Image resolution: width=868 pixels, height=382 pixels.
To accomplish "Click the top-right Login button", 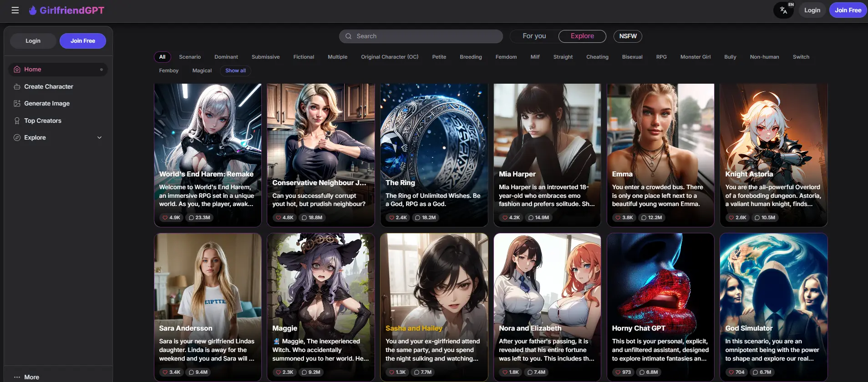I will [x=812, y=10].
